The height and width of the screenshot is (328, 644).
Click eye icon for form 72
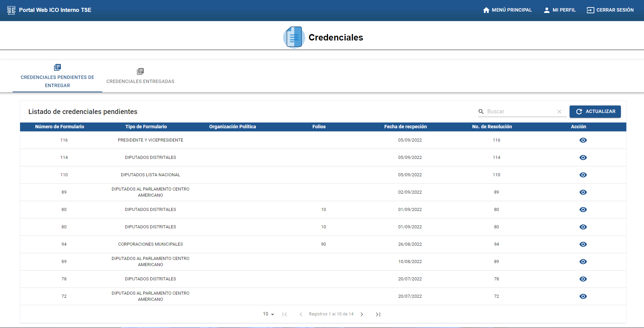pos(583,296)
